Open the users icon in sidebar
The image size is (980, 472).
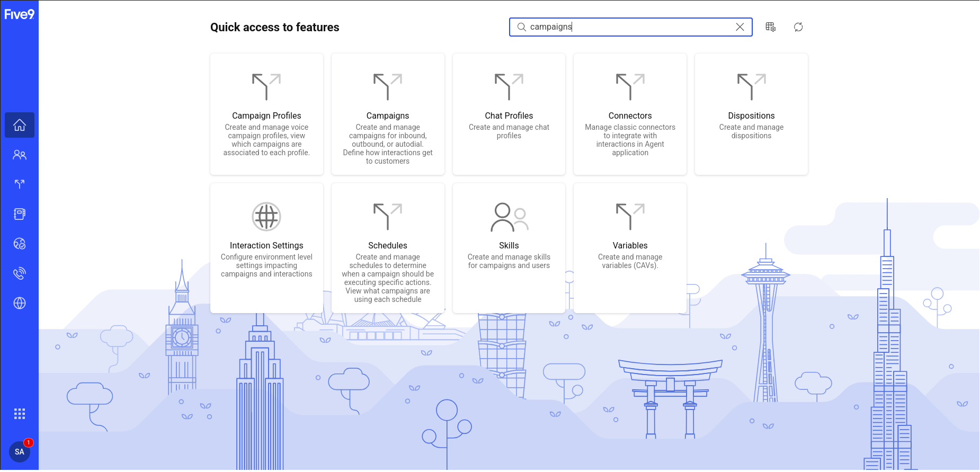coord(20,155)
